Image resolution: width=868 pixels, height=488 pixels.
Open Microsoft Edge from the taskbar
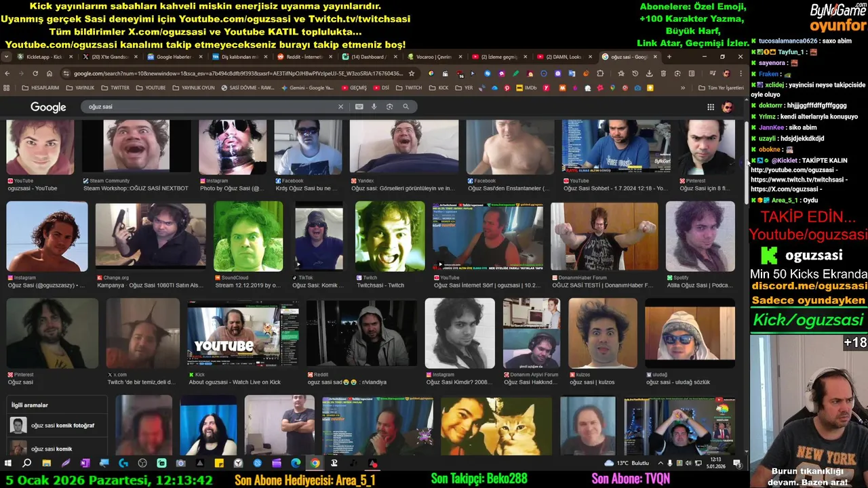pos(296,463)
